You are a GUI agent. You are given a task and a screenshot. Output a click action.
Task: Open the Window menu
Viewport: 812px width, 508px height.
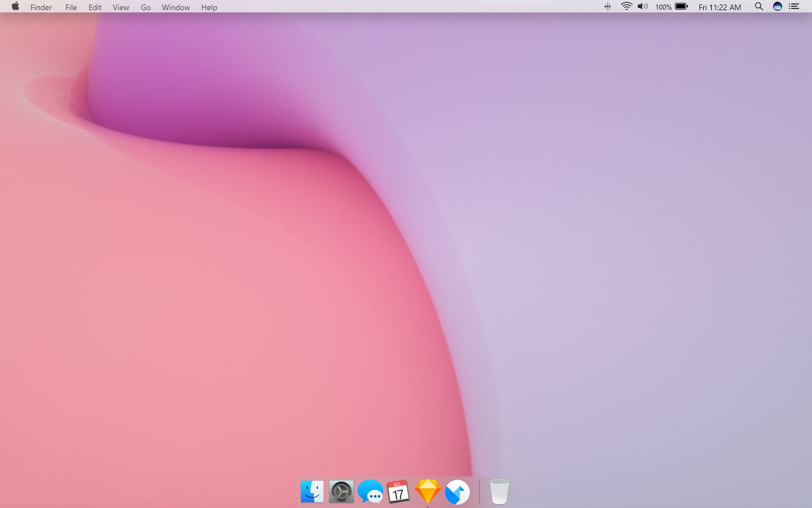(175, 7)
